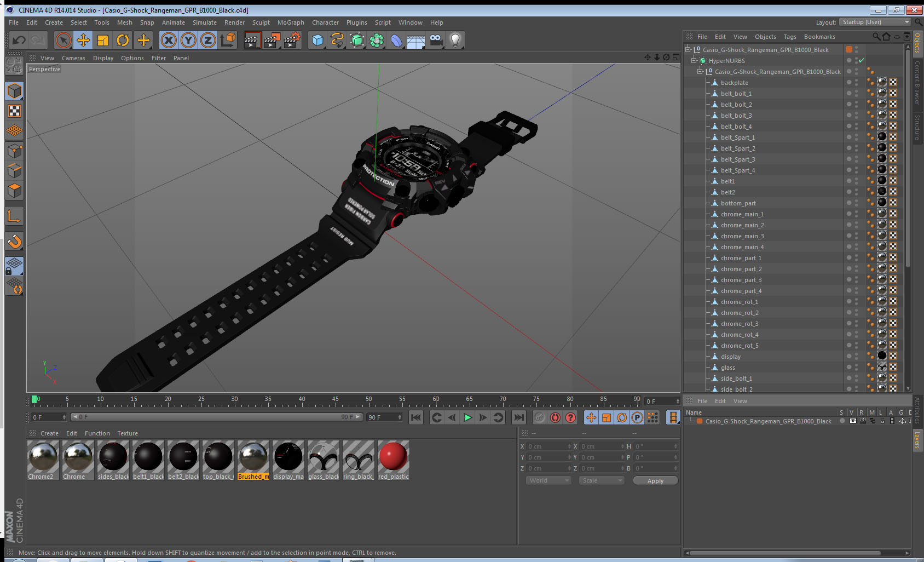Select the Chrome2 material
Image resolution: width=924 pixels, height=562 pixels.
pyautogui.click(x=43, y=460)
